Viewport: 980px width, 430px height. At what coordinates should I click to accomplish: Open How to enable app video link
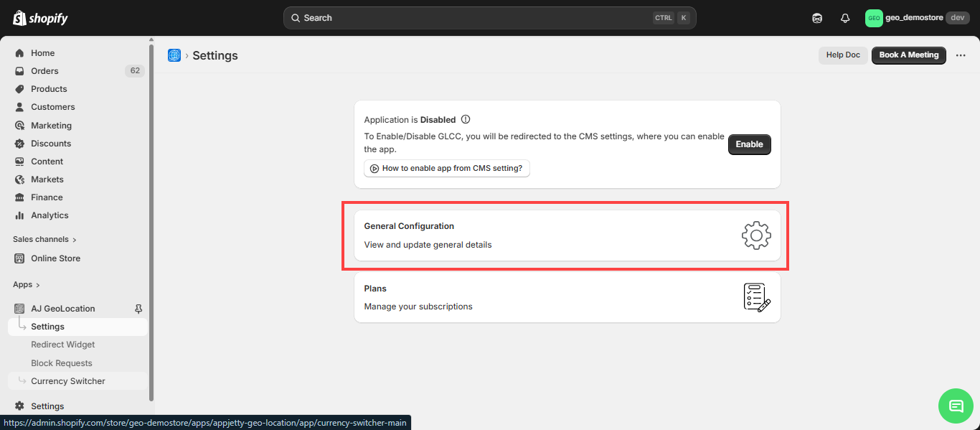click(x=446, y=168)
